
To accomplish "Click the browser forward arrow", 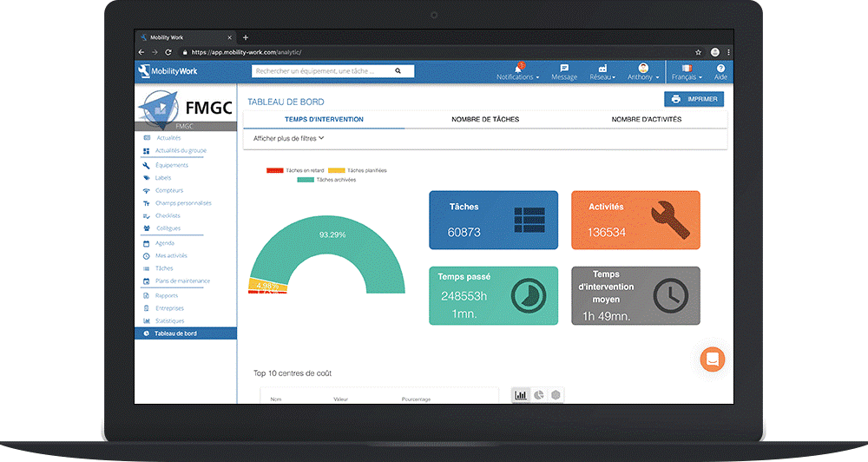I will click(155, 52).
